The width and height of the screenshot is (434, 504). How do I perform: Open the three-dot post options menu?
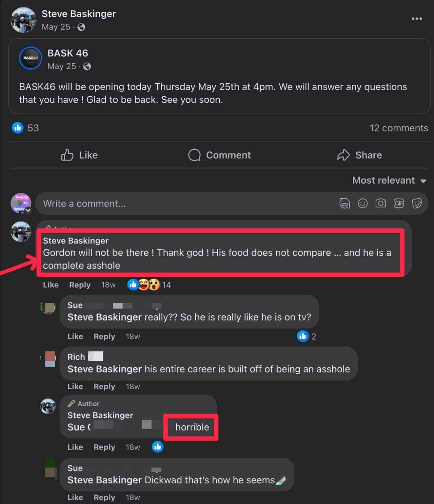[417, 19]
